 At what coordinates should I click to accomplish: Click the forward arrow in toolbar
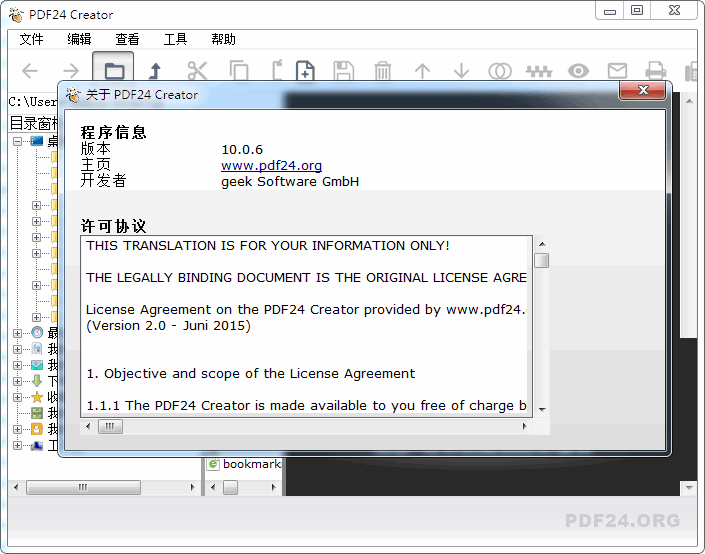[71, 71]
